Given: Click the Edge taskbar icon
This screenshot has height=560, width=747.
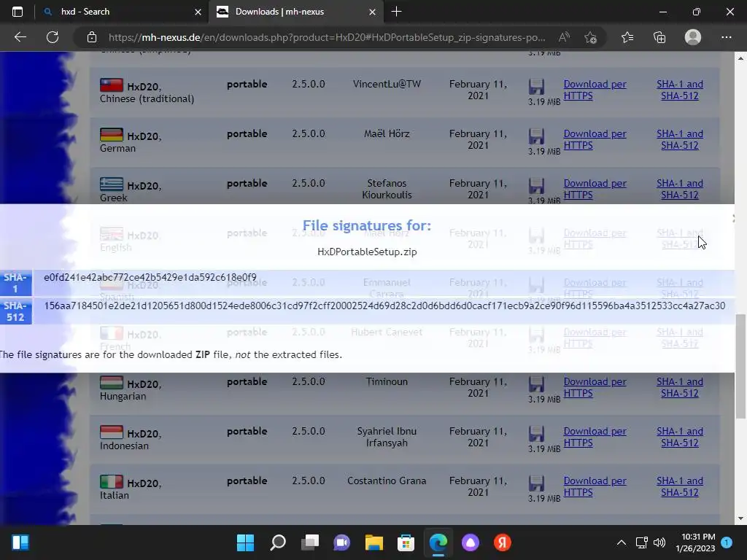Looking at the screenshot, I should (438, 542).
